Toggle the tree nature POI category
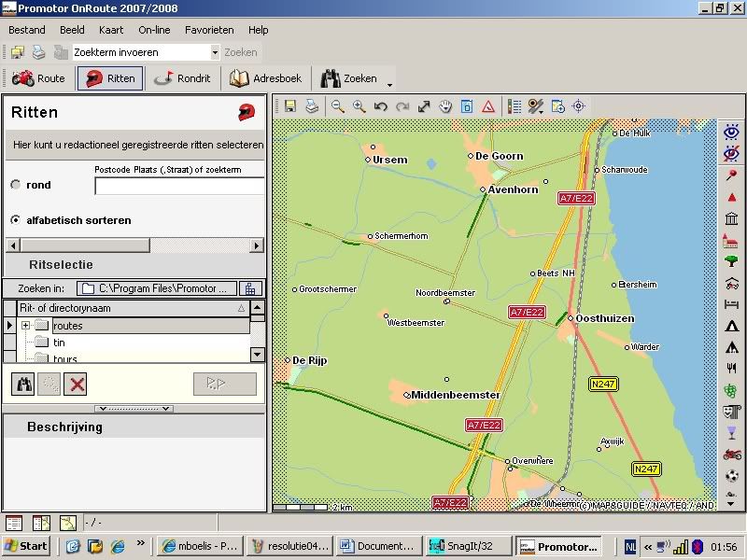This screenshot has width=747, height=560. [732, 261]
